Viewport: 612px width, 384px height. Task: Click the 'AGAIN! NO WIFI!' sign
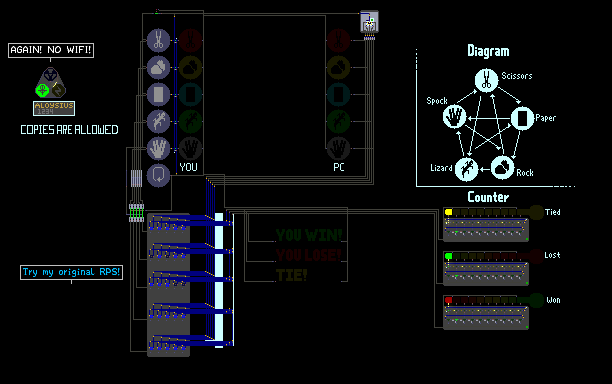51,50
